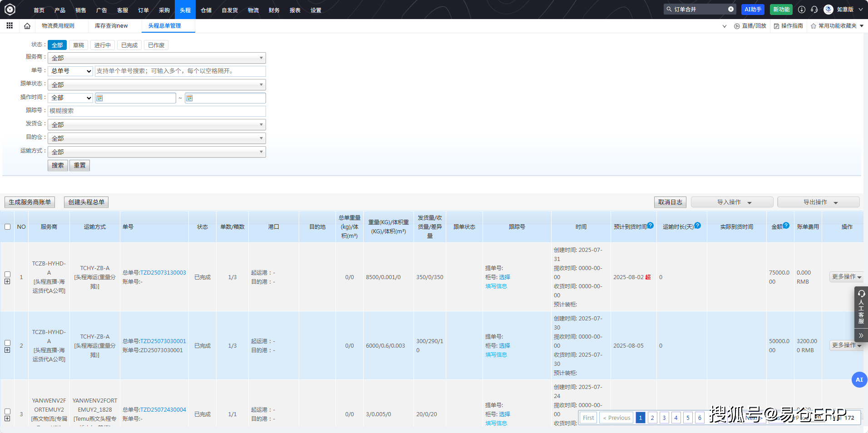Viewport: 868px width, 433px height.
Task: Open the floating AI assistant bubble
Action: coord(859,379)
